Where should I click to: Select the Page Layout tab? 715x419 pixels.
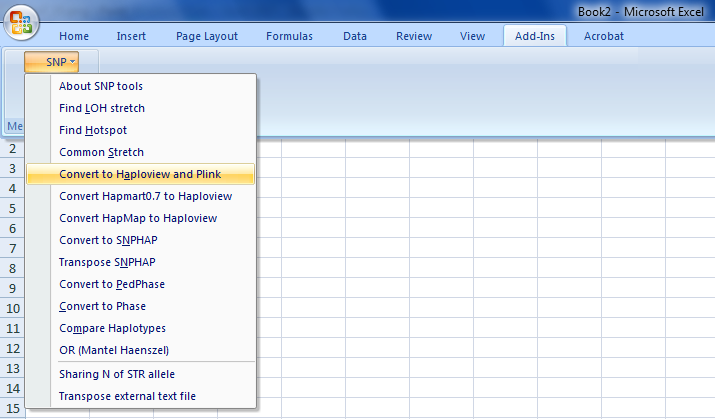tap(207, 36)
